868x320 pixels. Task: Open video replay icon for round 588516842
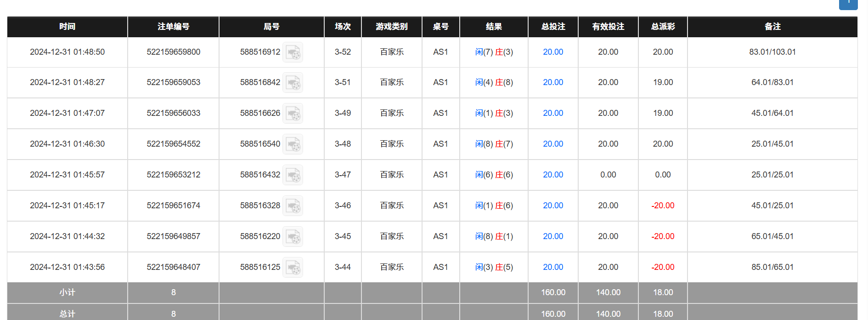(293, 83)
